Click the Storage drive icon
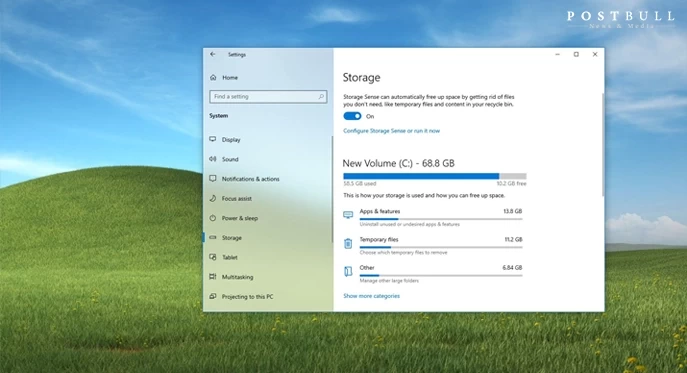The image size is (687, 373). point(213,238)
